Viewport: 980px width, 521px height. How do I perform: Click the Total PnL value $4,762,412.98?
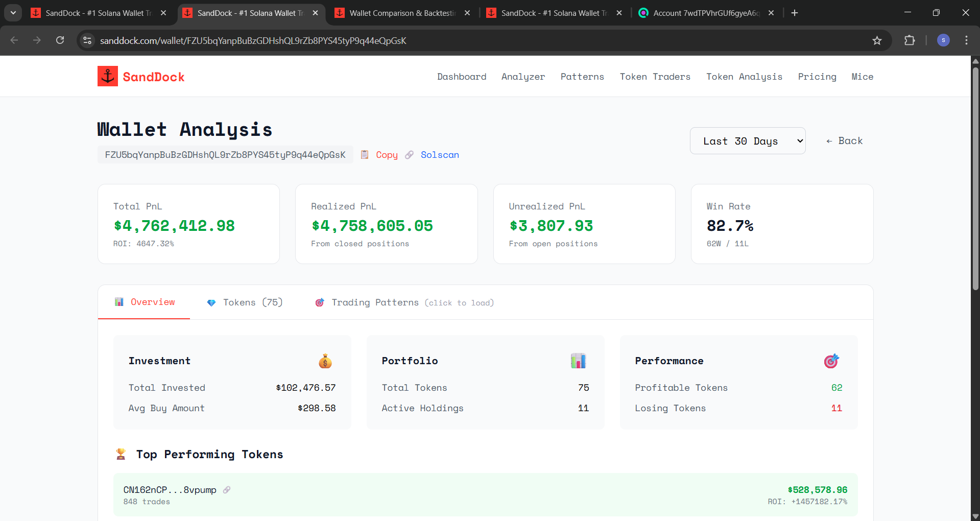point(174,226)
